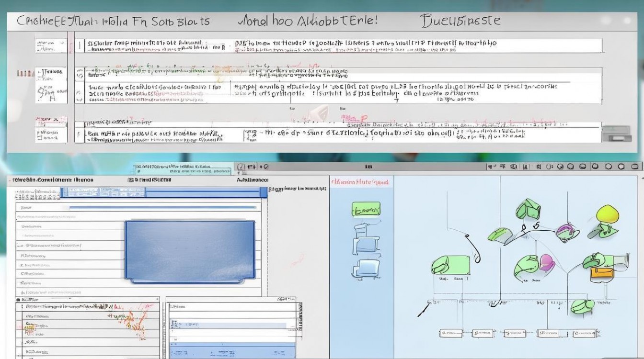
Task: Click the first box in the bottom flow row
Action: click(x=448, y=333)
